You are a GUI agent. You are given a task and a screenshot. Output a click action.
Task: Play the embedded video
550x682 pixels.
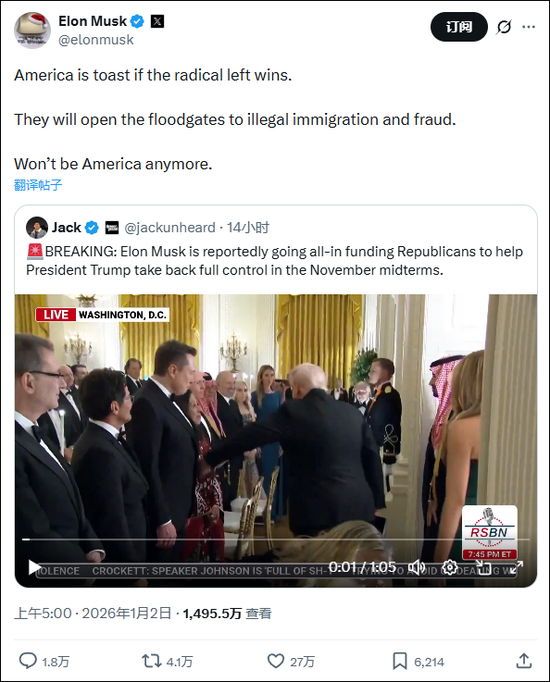(34, 567)
